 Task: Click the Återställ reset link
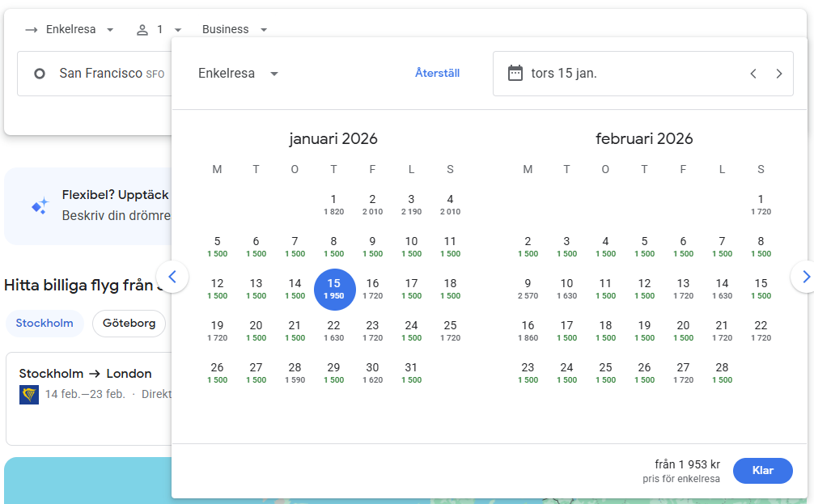(x=437, y=74)
